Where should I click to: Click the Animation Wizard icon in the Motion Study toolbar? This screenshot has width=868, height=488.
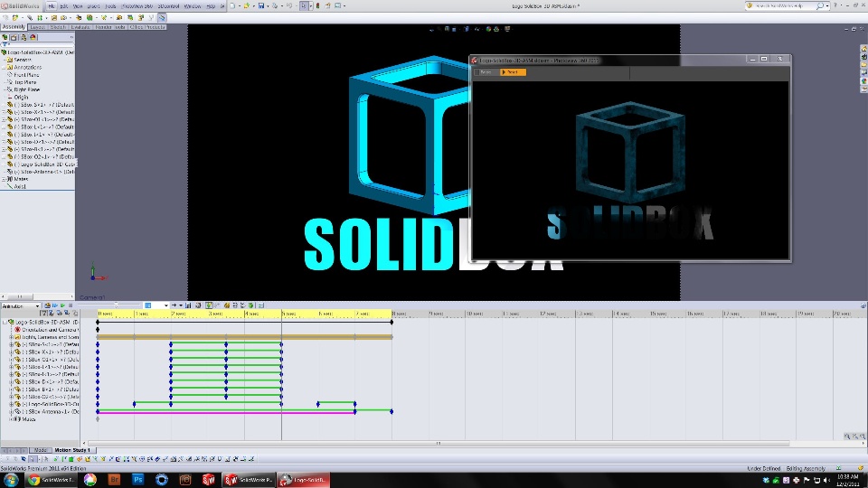coord(198,305)
